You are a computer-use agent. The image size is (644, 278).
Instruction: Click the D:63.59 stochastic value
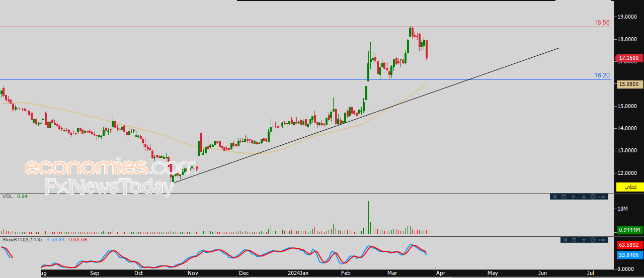[x=77, y=239]
